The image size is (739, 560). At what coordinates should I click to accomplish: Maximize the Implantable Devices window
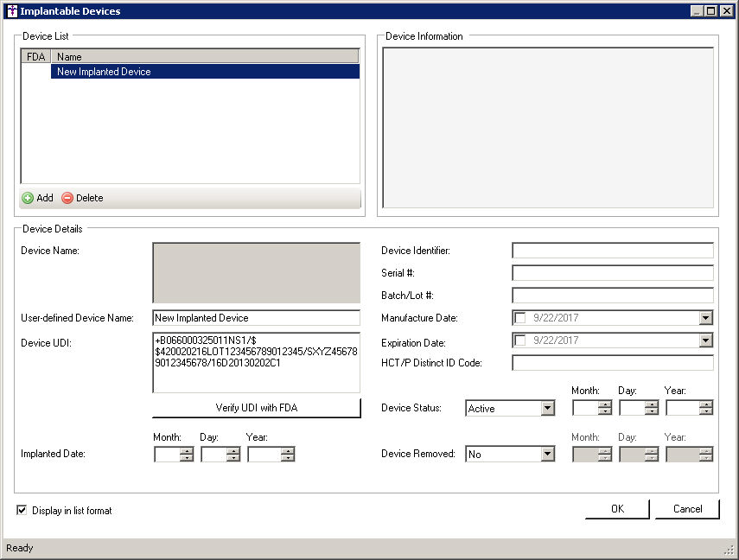click(711, 11)
